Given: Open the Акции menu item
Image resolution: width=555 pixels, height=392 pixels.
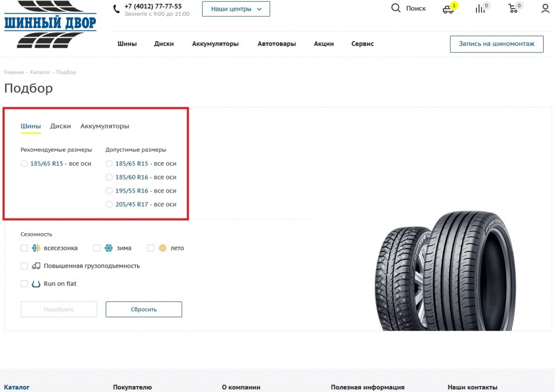Looking at the screenshot, I should pos(324,44).
